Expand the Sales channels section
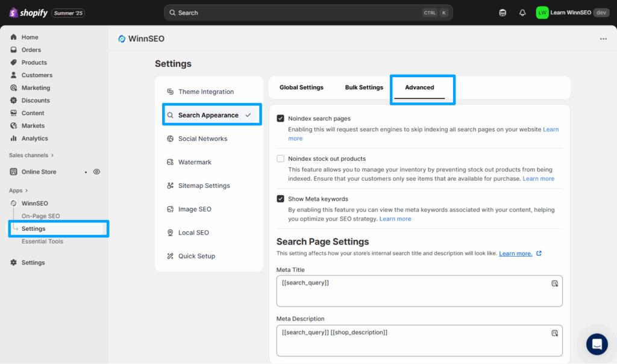The width and height of the screenshot is (617, 364). [31, 155]
